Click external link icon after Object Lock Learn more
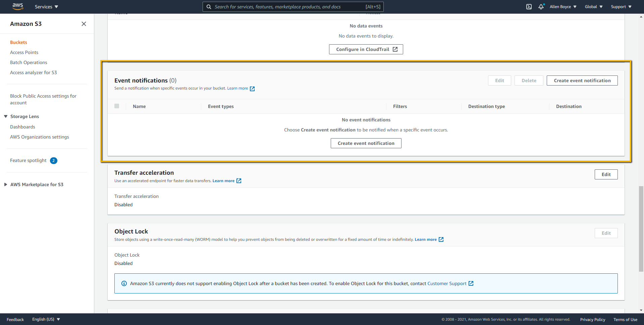The width and height of the screenshot is (644, 325). tap(441, 239)
